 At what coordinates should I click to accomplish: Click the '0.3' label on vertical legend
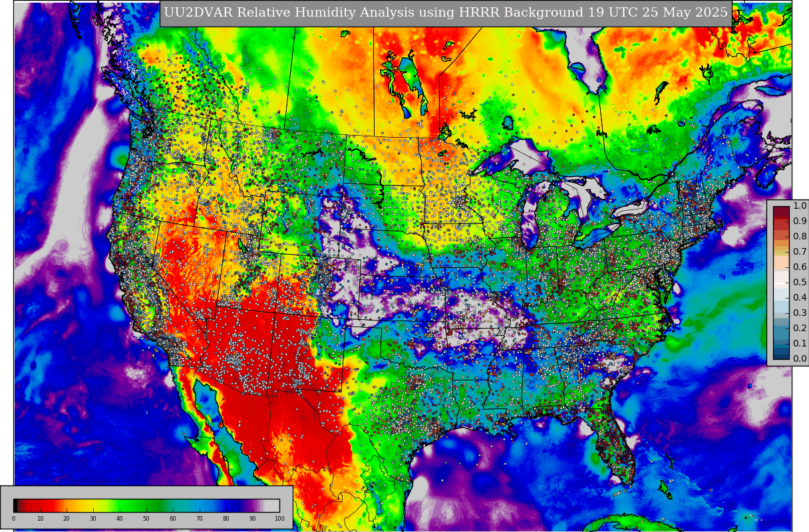[x=800, y=313]
